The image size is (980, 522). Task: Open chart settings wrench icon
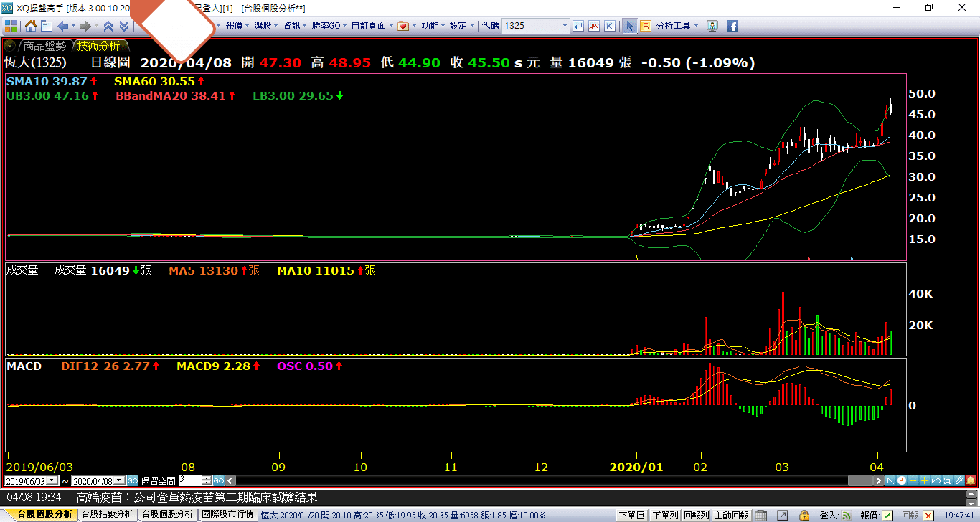(958, 480)
